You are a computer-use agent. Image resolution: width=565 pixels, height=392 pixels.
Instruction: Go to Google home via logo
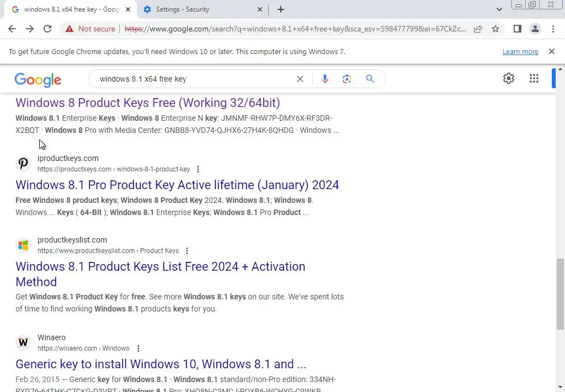(38, 79)
